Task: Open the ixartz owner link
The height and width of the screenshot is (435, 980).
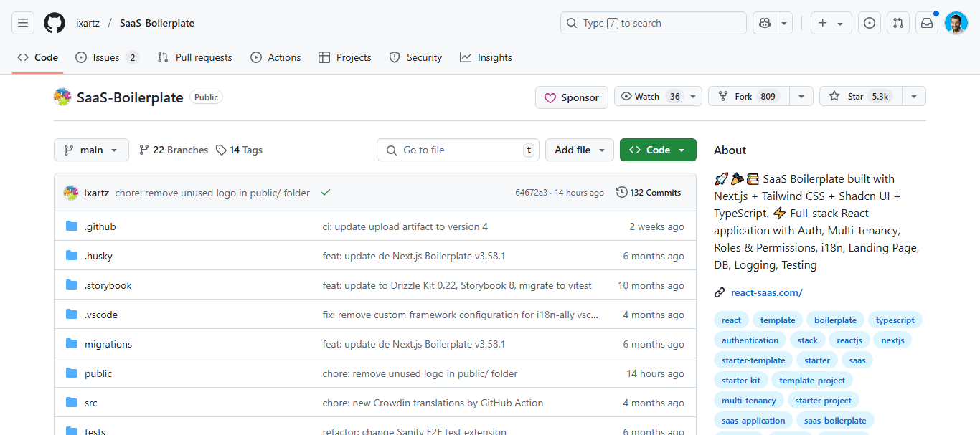Action: (x=88, y=23)
